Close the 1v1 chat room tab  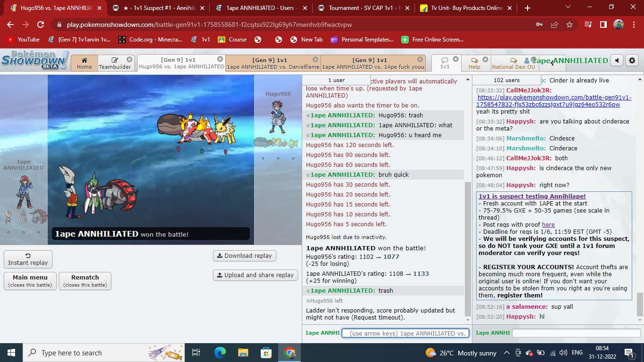click(x=456, y=59)
